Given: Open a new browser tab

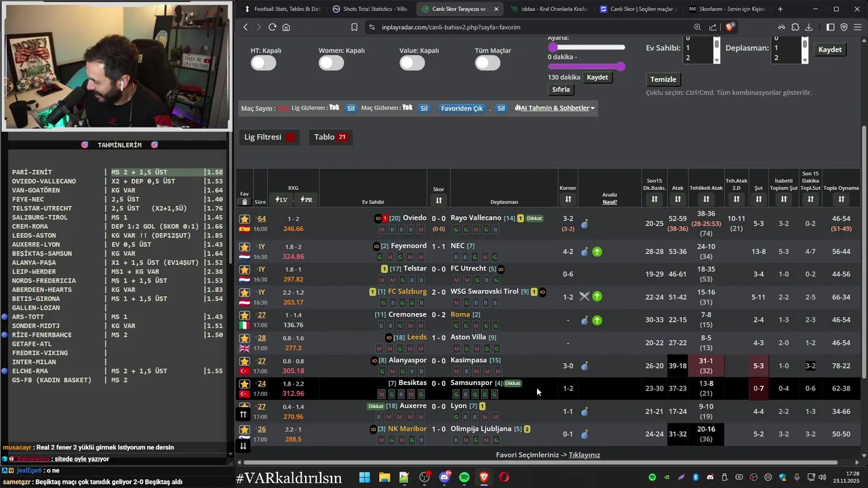Looking at the screenshot, I should [x=781, y=9].
